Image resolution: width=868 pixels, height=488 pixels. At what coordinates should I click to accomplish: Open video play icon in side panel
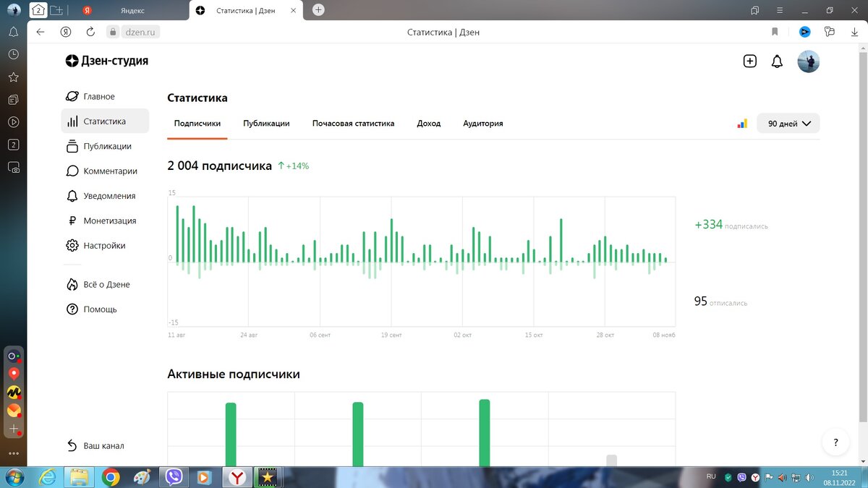13,122
